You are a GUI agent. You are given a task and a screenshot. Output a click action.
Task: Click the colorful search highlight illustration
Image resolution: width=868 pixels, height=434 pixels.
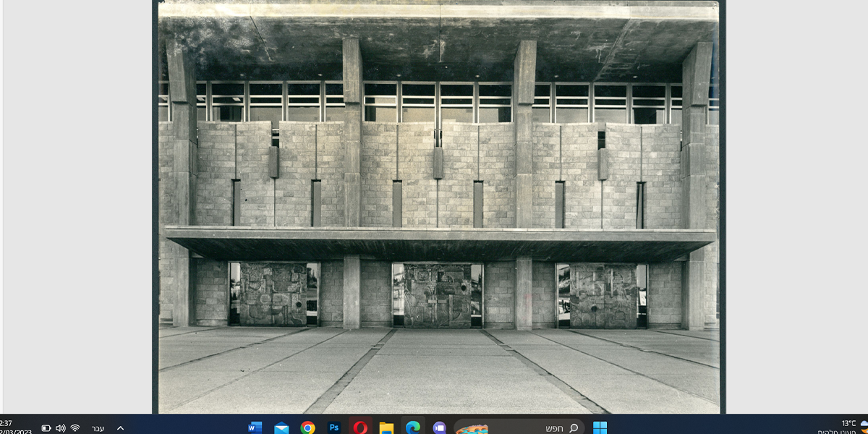pyautogui.click(x=472, y=428)
